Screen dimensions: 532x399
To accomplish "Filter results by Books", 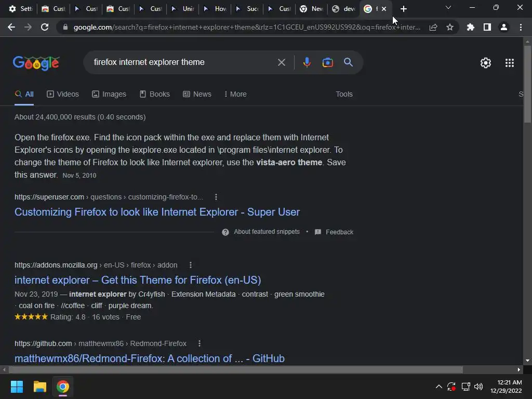I will [155, 95].
